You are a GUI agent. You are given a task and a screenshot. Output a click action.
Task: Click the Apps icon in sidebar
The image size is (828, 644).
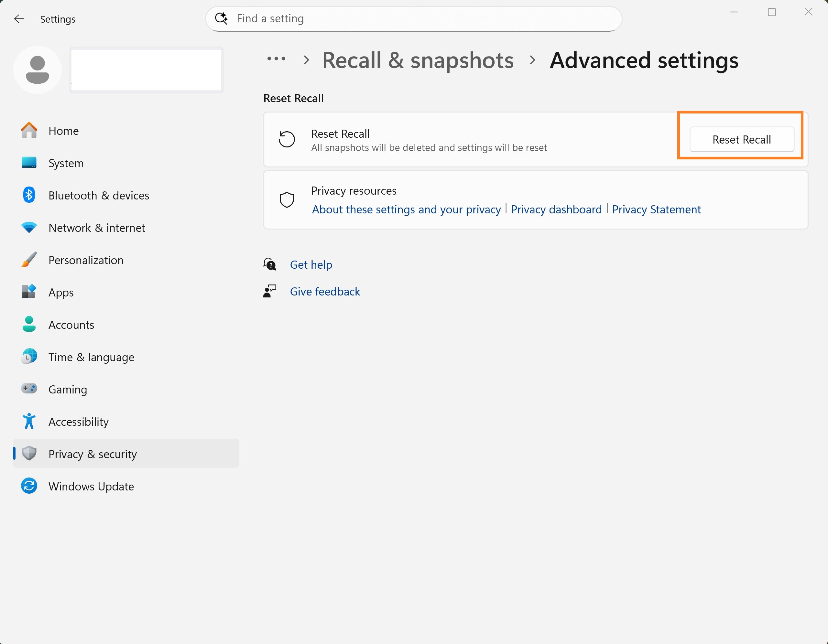[x=29, y=292]
